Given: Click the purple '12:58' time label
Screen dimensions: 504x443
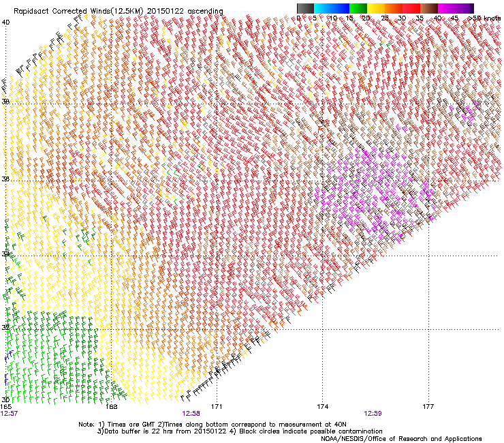Looking at the screenshot, I should coord(191,414).
